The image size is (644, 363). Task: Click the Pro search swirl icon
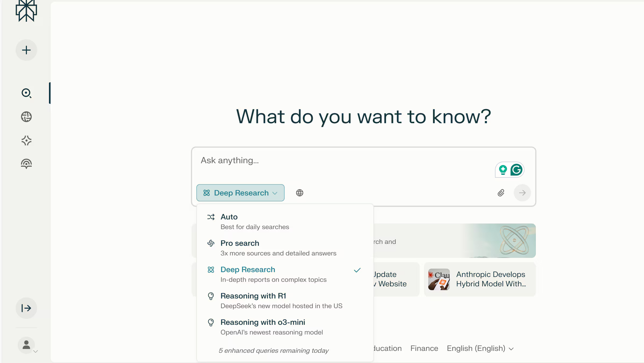coord(211,243)
